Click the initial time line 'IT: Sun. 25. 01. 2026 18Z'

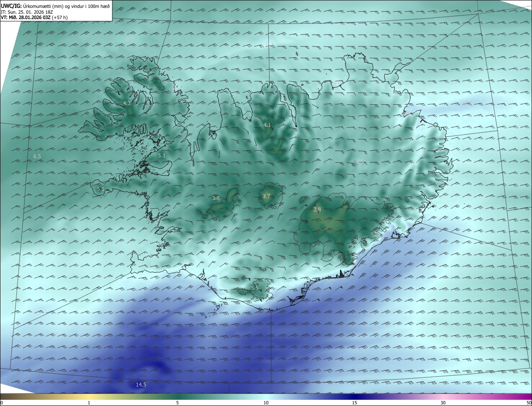(x=26, y=12)
